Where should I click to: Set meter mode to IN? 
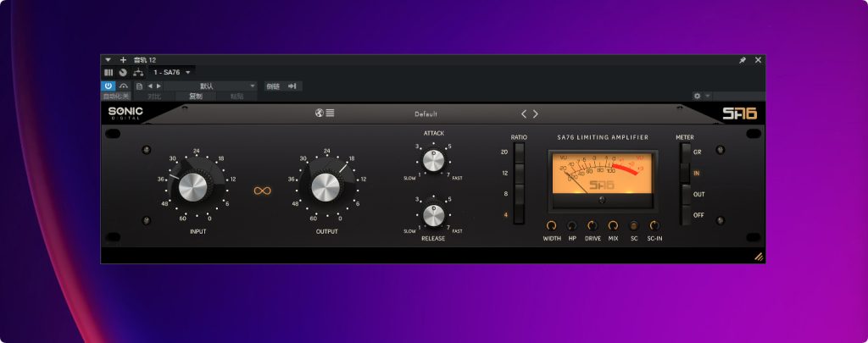pyautogui.click(x=687, y=173)
